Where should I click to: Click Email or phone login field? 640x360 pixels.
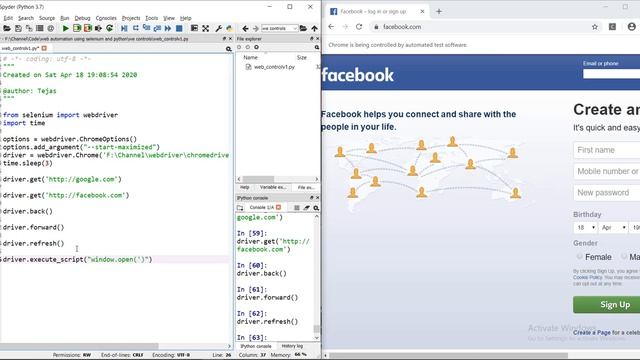[x=611, y=74]
